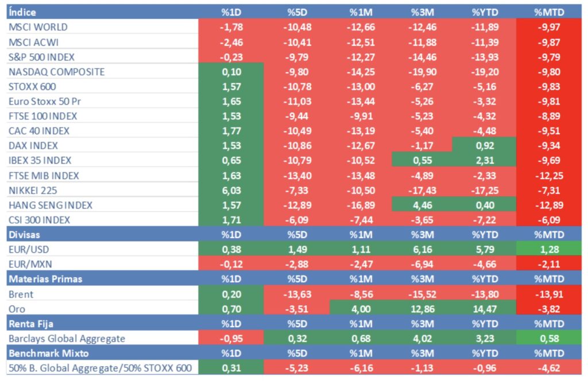Select the %5D header in the Divisas row
The width and height of the screenshot is (588, 381).
(x=297, y=235)
